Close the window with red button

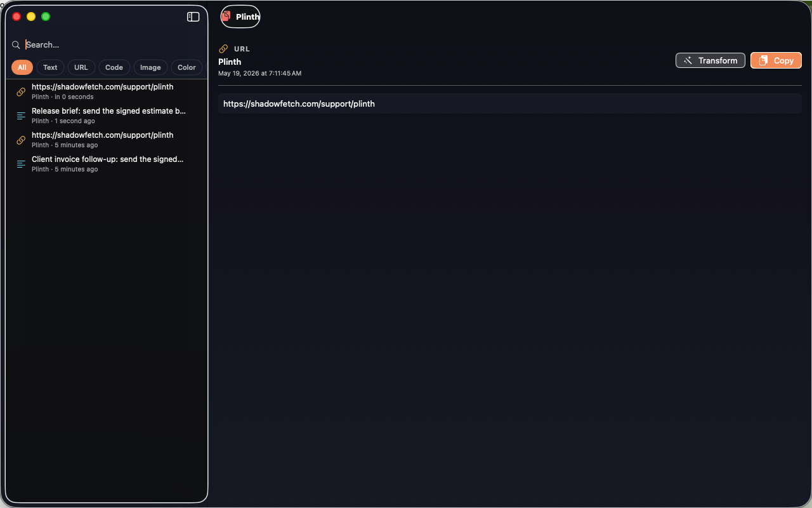pyautogui.click(x=16, y=17)
